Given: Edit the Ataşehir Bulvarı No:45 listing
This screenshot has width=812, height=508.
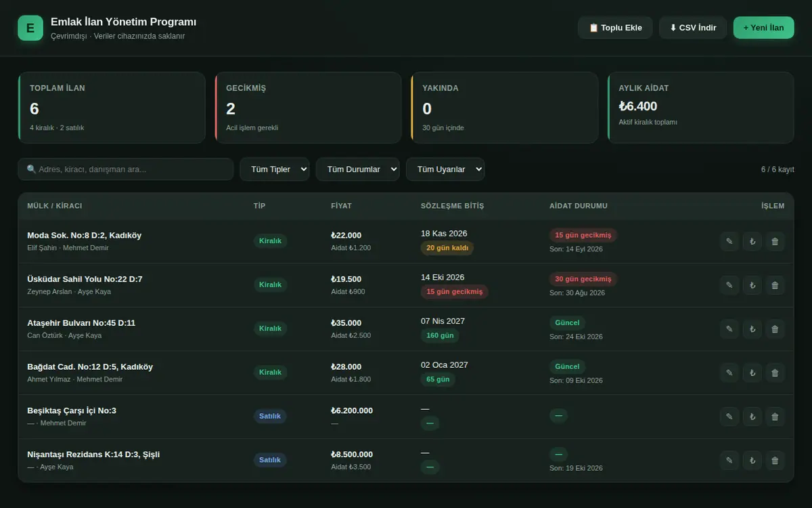Looking at the screenshot, I should (729, 329).
